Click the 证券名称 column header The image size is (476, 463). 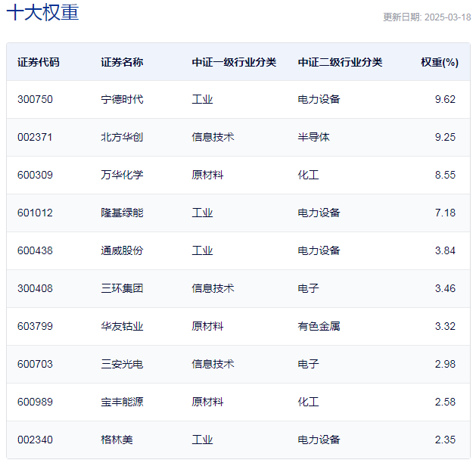coord(122,62)
